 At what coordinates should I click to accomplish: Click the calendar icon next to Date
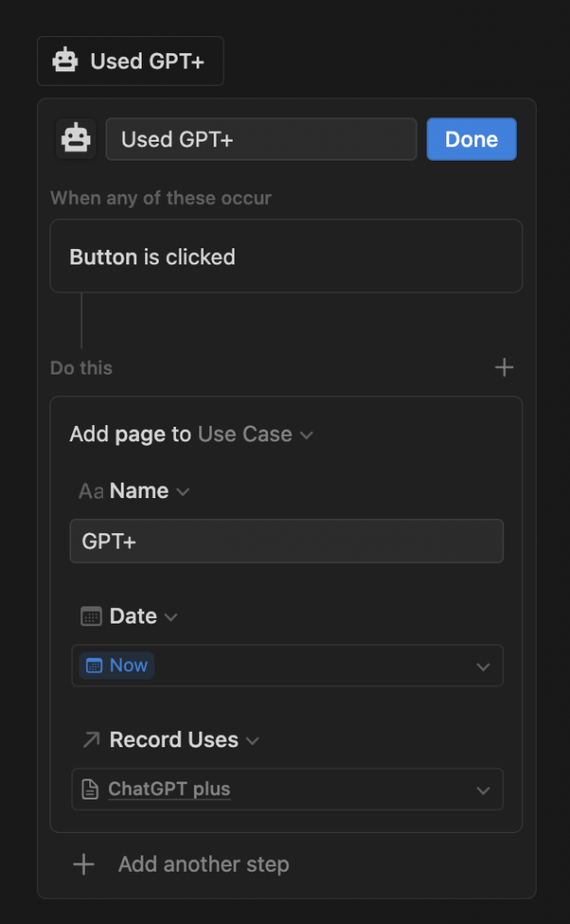coord(91,616)
